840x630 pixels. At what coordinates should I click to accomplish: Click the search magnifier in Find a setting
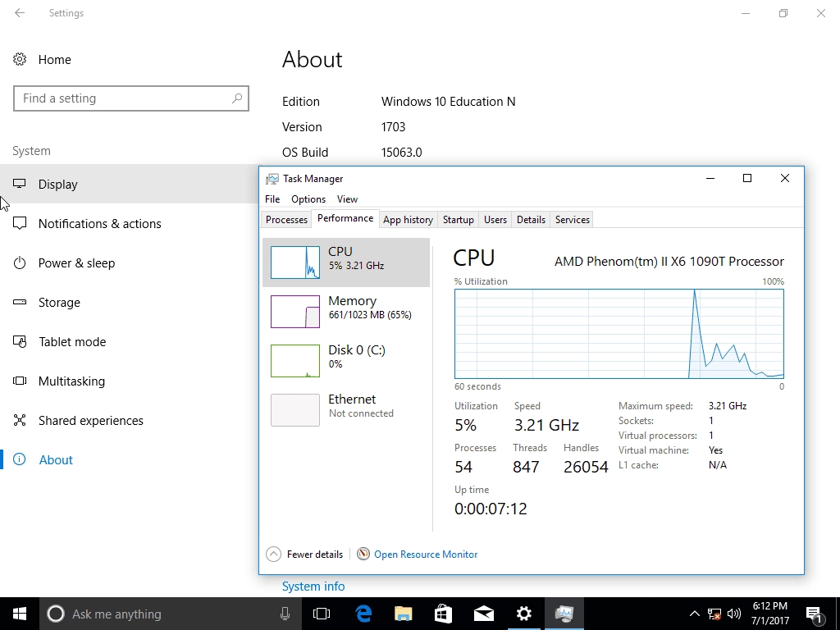(237, 98)
